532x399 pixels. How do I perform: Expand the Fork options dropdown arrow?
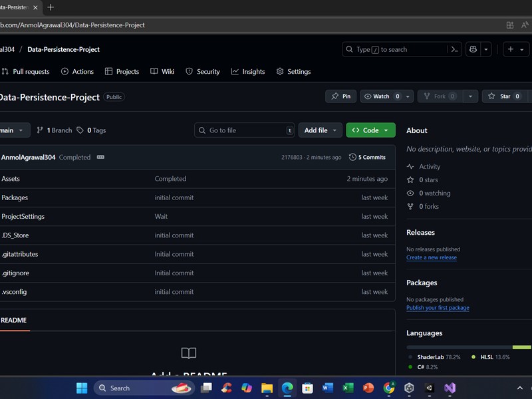470,96
